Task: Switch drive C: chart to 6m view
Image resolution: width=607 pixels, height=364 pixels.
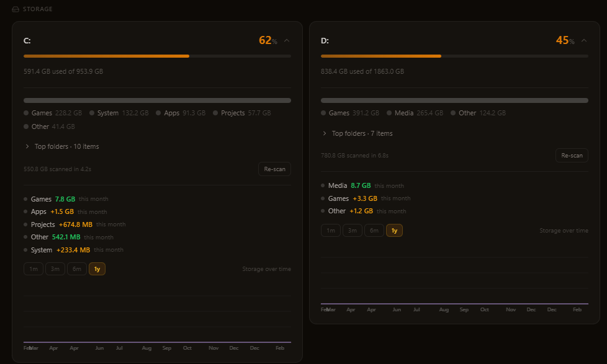Action: (76, 269)
